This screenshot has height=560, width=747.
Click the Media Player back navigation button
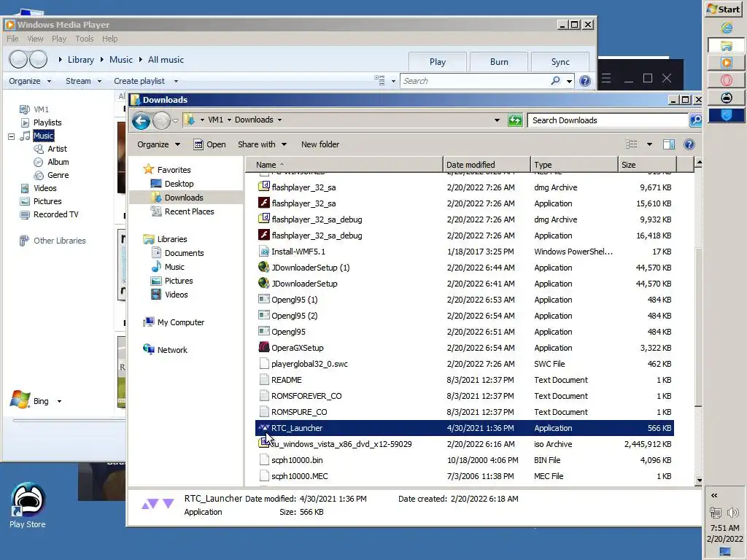[x=18, y=60]
